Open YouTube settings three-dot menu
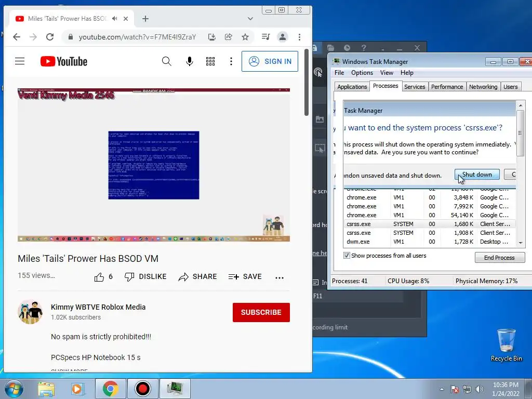Viewport: 532px width, 399px height. [231, 61]
